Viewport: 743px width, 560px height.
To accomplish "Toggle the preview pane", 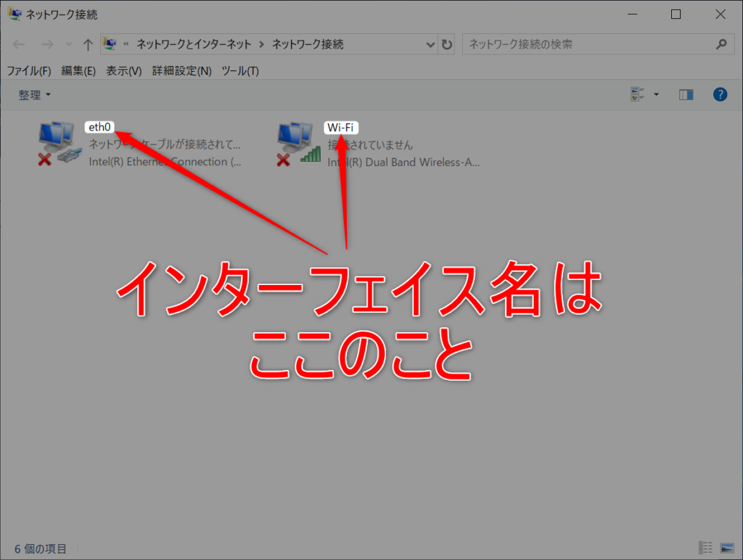I will 686,94.
